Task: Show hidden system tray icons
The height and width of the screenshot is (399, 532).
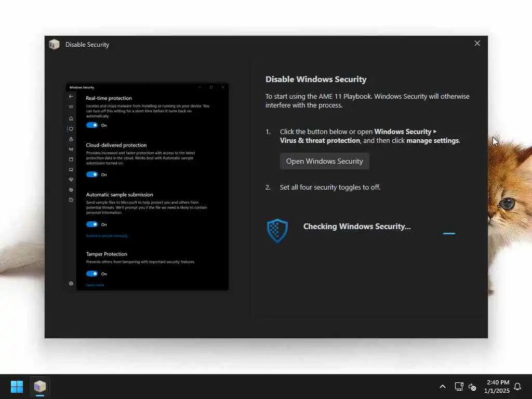Action: pos(443,387)
